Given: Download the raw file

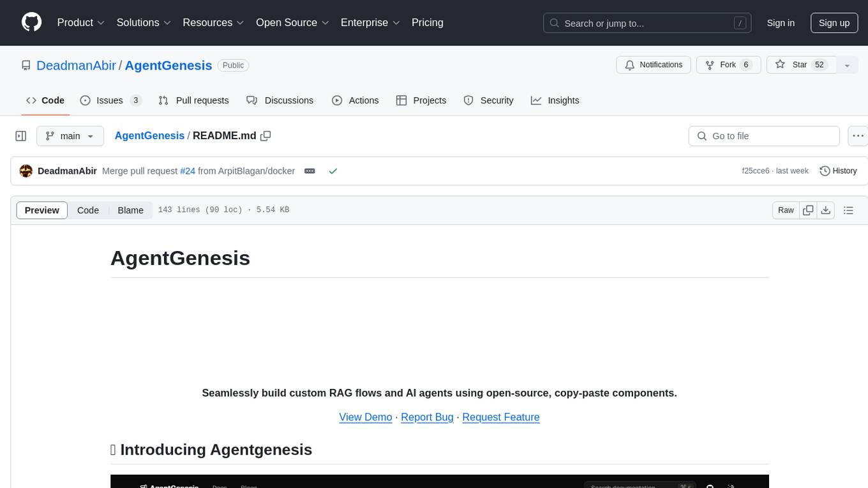Looking at the screenshot, I should pos(826,210).
